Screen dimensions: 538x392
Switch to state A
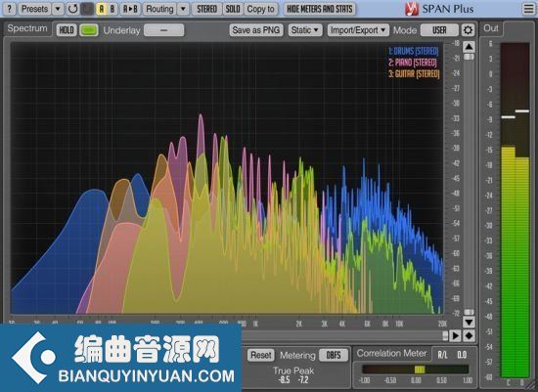click(101, 9)
